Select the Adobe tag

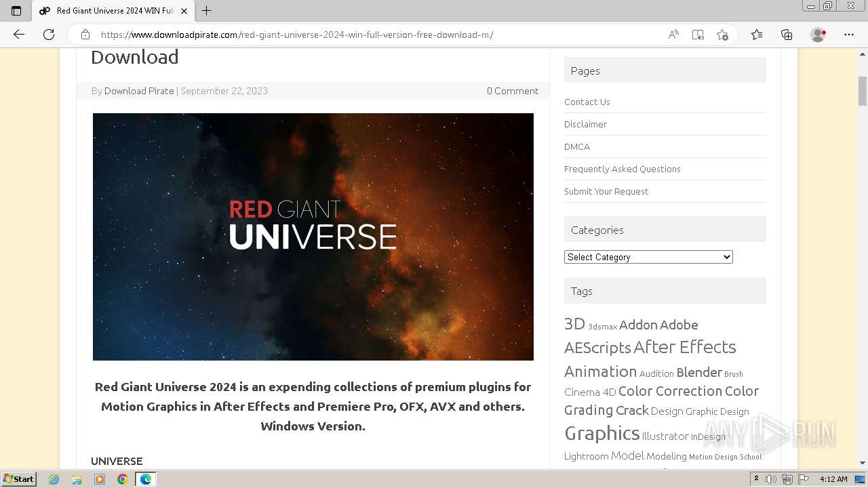(679, 325)
